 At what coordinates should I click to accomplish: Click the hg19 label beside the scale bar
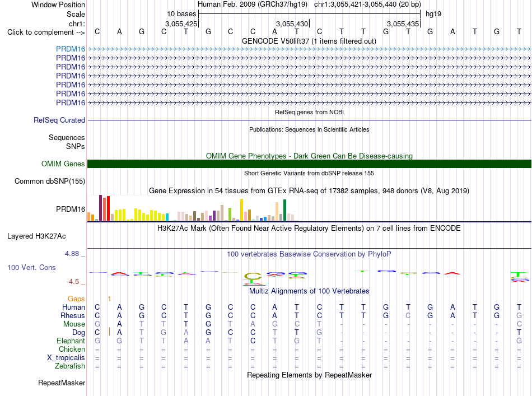[x=433, y=14]
